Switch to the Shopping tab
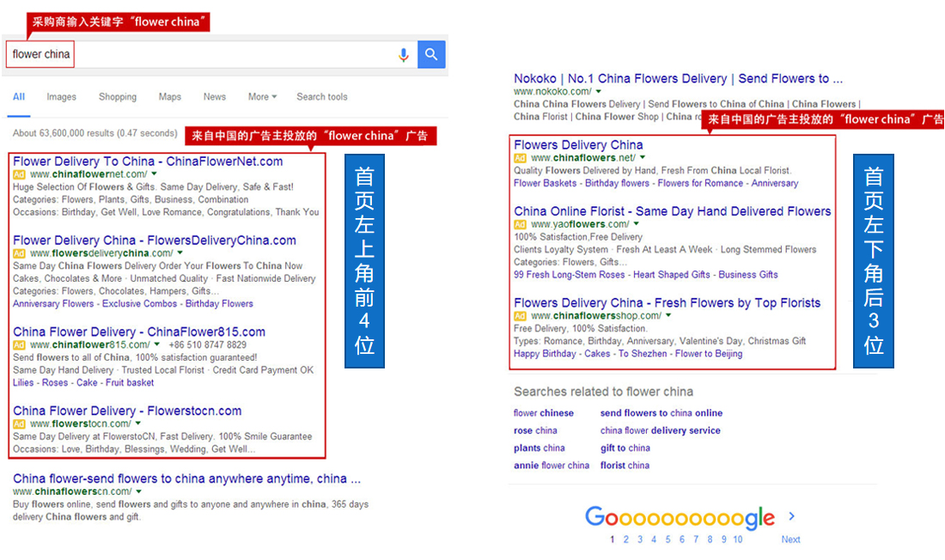945x560 pixels. [x=118, y=97]
